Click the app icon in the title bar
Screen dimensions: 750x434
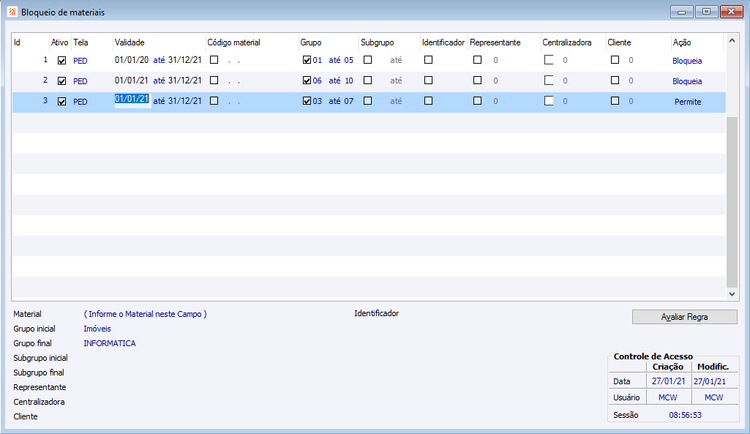point(12,12)
